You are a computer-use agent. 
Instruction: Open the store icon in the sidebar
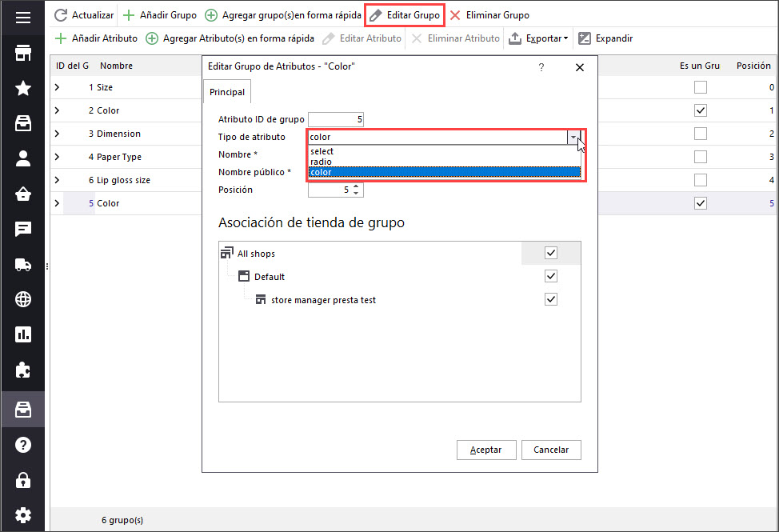(23, 53)
